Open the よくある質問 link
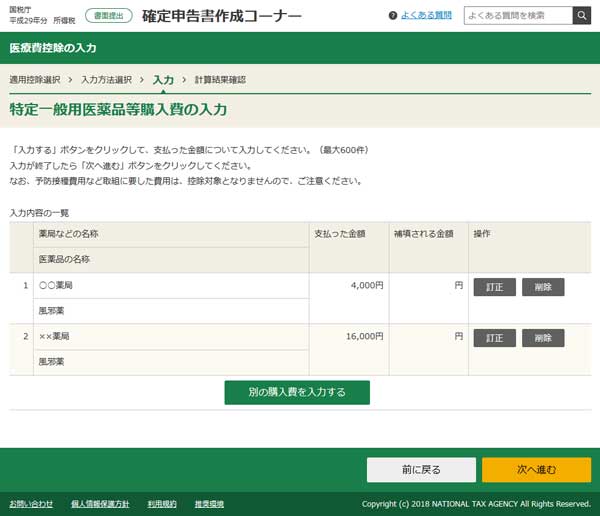600x516 pixels. [x=426, y=15]
